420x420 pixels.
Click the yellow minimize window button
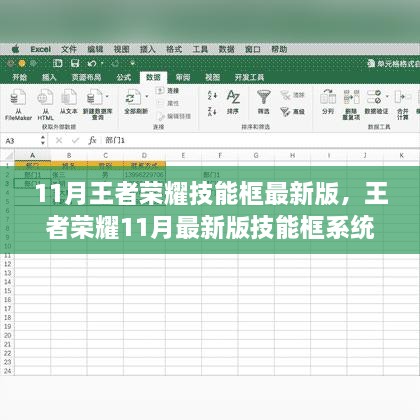[22, 63]
